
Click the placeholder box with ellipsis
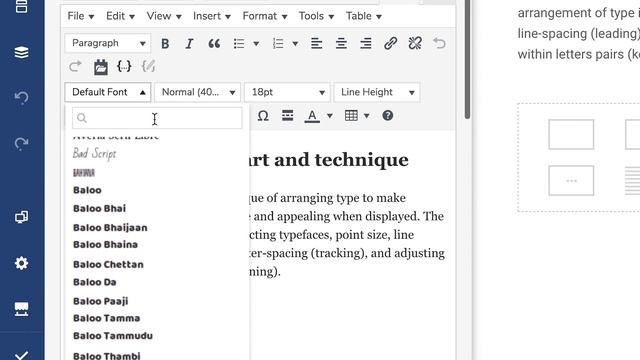click(571, 180)
